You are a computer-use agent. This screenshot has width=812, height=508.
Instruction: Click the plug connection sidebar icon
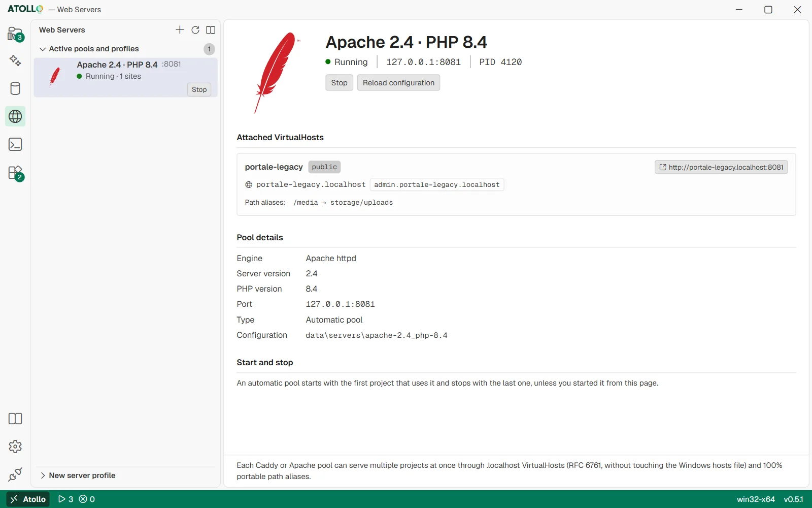[15, 474]
